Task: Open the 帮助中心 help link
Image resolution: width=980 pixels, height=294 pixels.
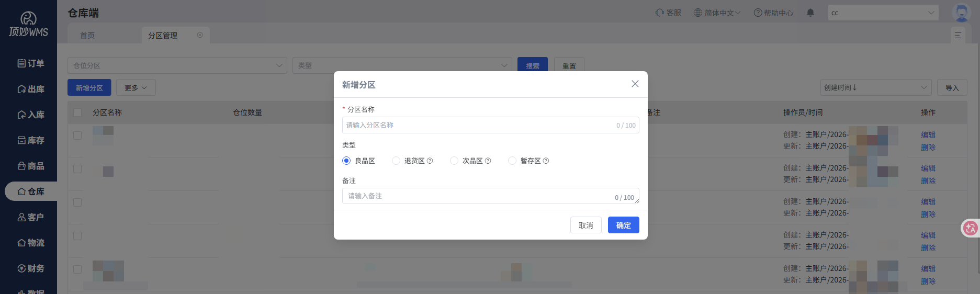Action: click(x=773, y=13)
